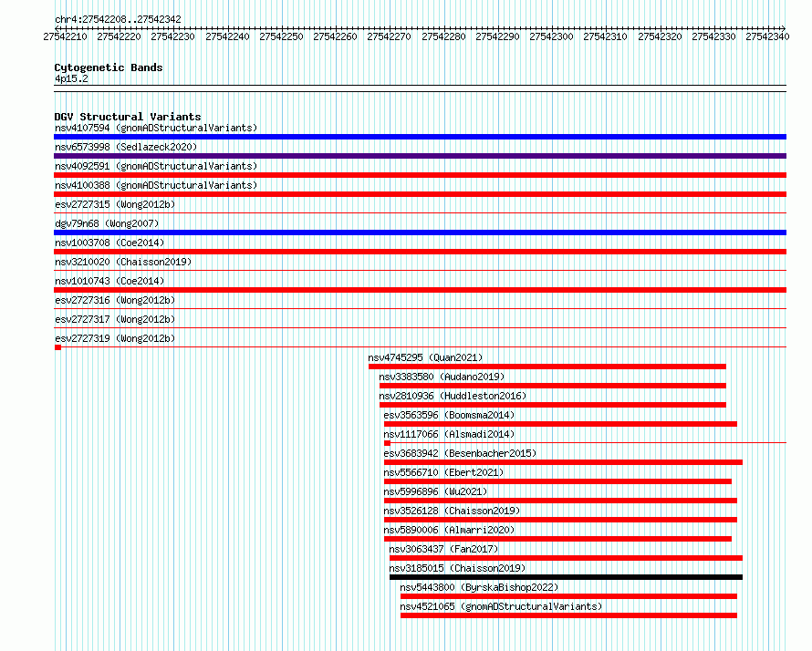
Task: Click the small red block under esv2727319
Action: 58,347
